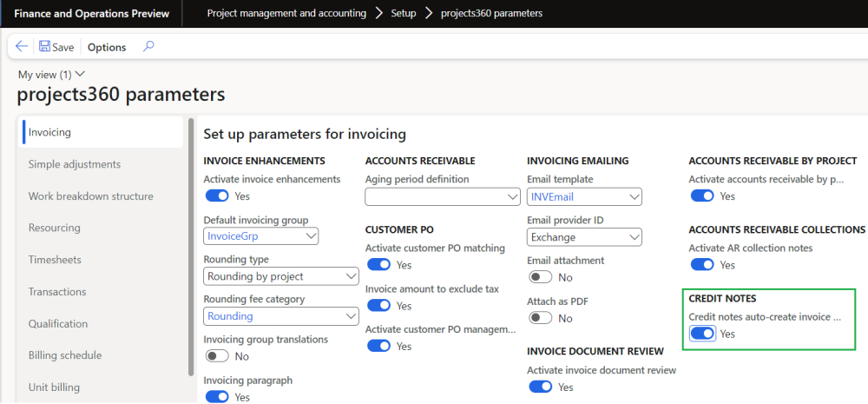
Task: Open the Timesheets tab
Action: click(55, 260)
